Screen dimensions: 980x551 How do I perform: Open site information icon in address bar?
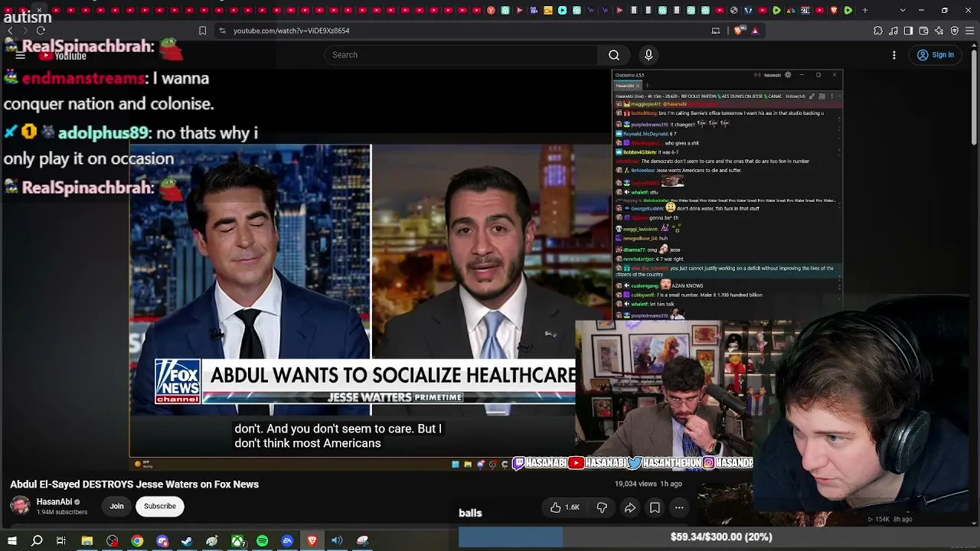[222, 31]
